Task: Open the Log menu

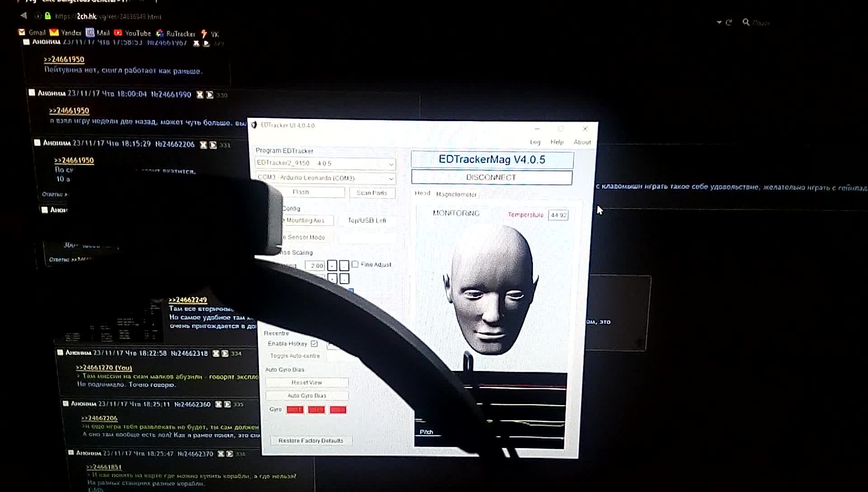Action: (x=535, y=142)
